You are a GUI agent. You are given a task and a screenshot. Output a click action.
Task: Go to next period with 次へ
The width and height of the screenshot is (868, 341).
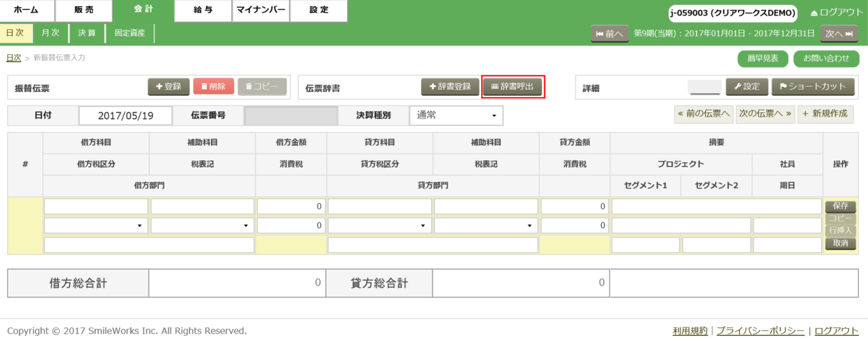[839, 34]
